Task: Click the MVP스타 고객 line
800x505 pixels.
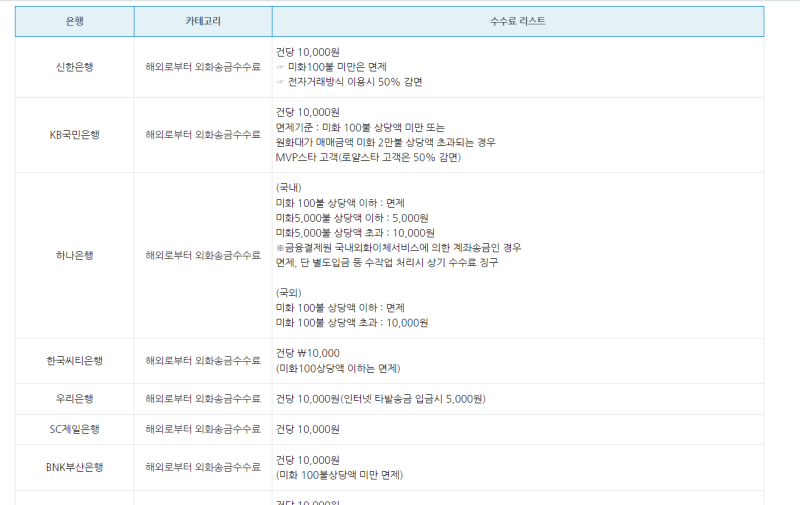Action: 368,157
